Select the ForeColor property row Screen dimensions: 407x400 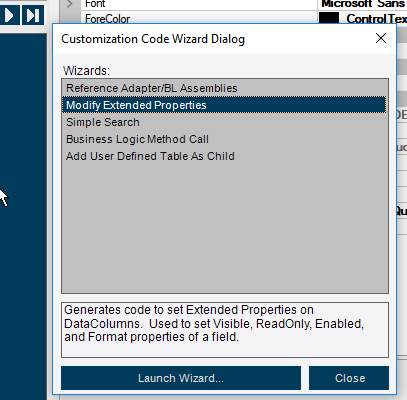coord(244,18)
